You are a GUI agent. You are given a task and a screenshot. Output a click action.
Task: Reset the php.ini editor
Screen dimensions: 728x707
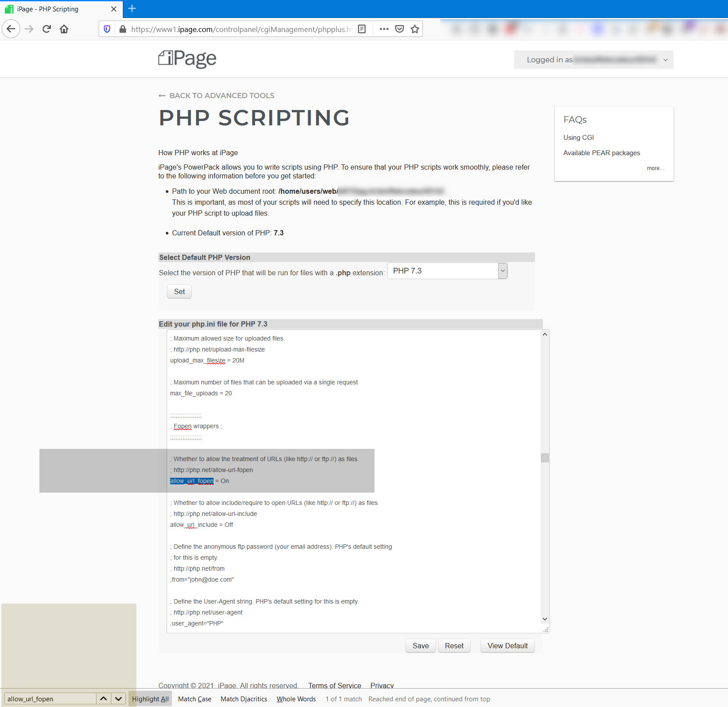click(x=454, y=646)
